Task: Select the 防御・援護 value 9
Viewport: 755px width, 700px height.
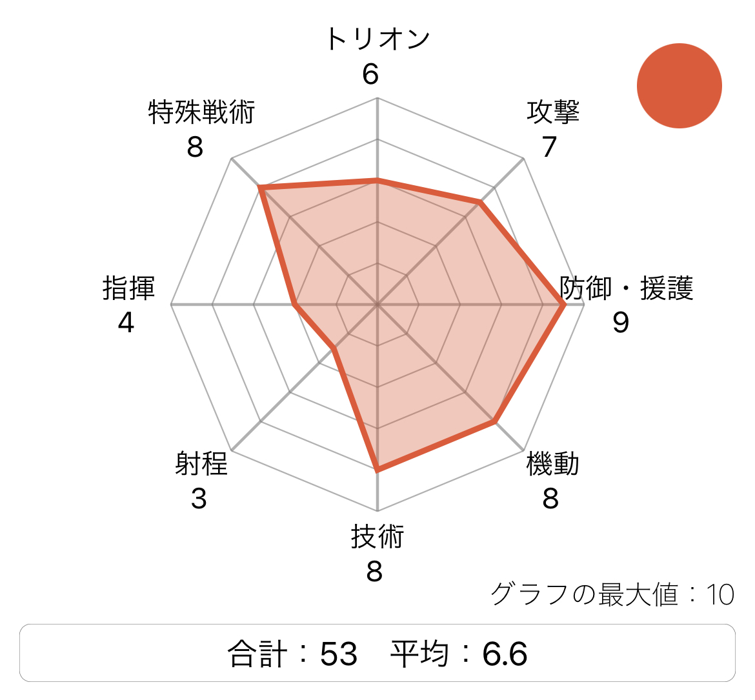Action: tap(620, 323)
